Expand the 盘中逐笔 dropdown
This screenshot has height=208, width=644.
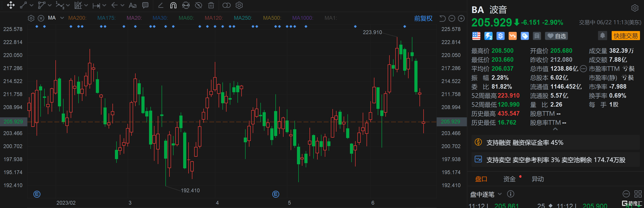(499, 194)
